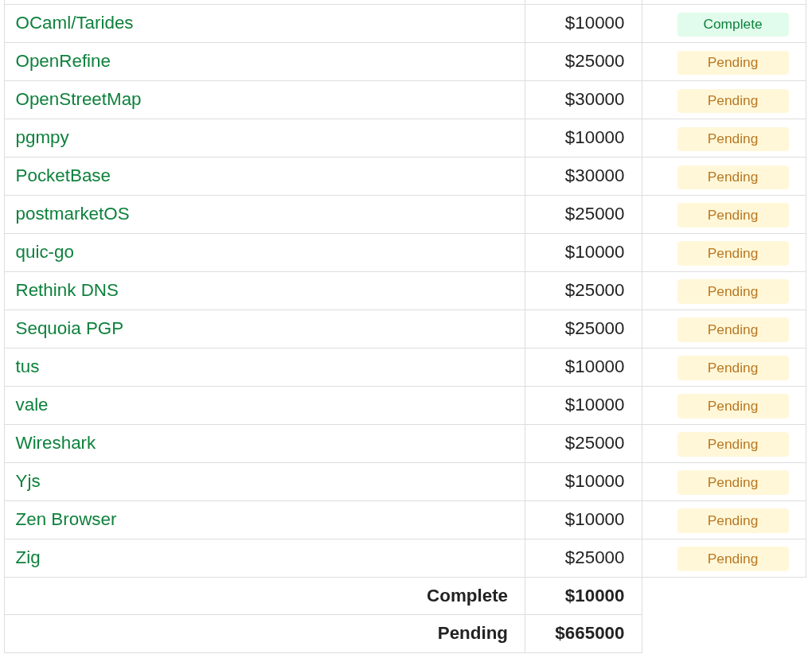This screenshot has width=812, height=658.
Task: Open the tus project link
Action: coord(27,367)
